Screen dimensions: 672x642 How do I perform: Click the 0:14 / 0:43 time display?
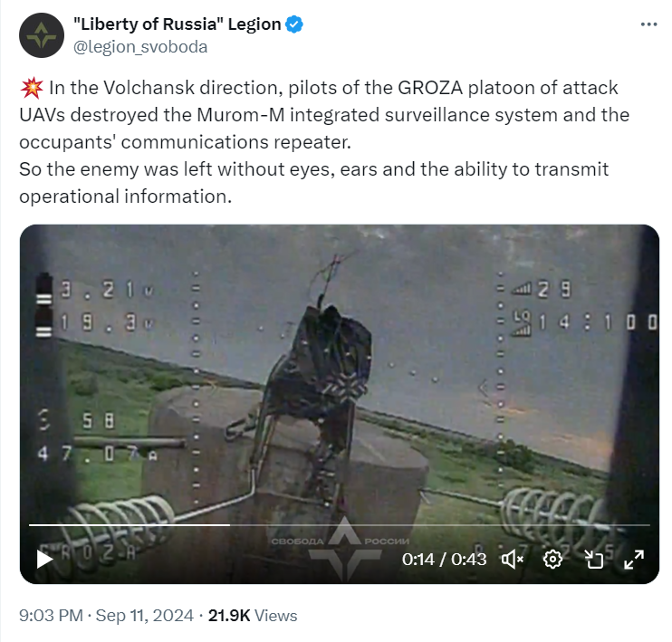444,560
